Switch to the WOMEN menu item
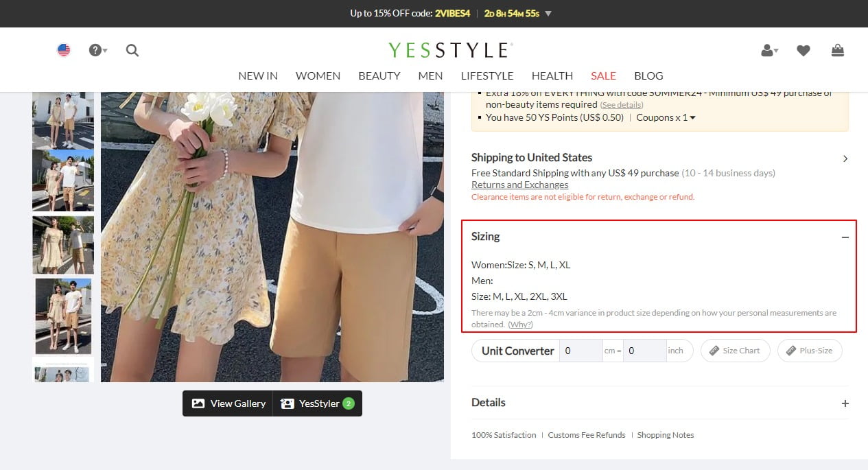This screenshot has width=868, height=470. (x=318, y=75)
